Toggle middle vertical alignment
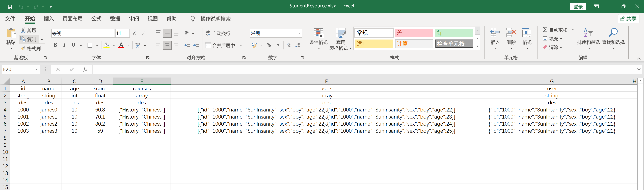644x190 pixels. click(x=167, y=33)
